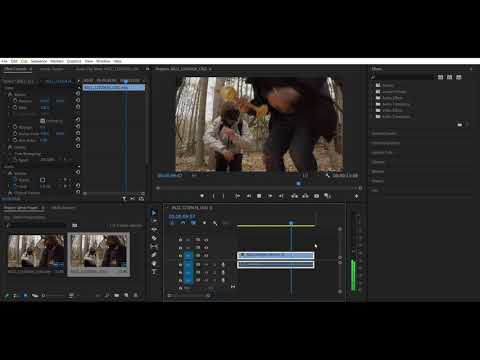Viewport: 480px width, 360px height.
Task: Switch to the Lumetri Scopes tab
Action: (52, 69)
